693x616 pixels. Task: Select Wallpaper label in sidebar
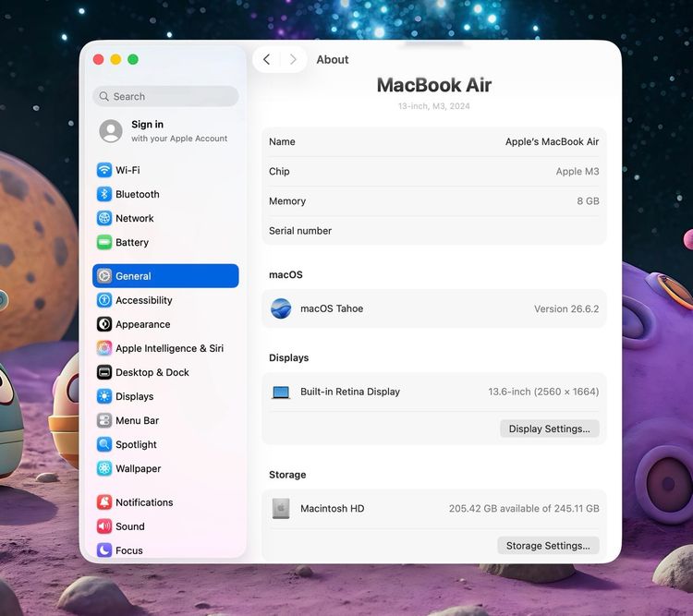(139, 468)
